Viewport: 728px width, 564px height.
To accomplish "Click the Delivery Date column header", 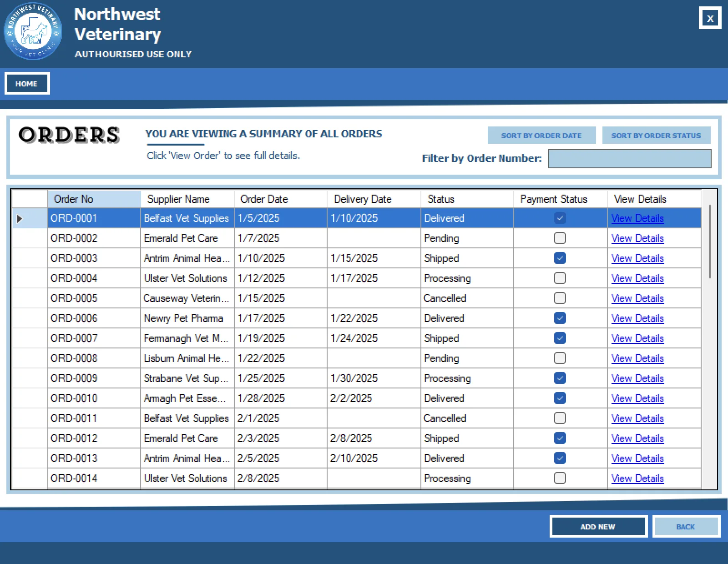I will tap(374, 199).
